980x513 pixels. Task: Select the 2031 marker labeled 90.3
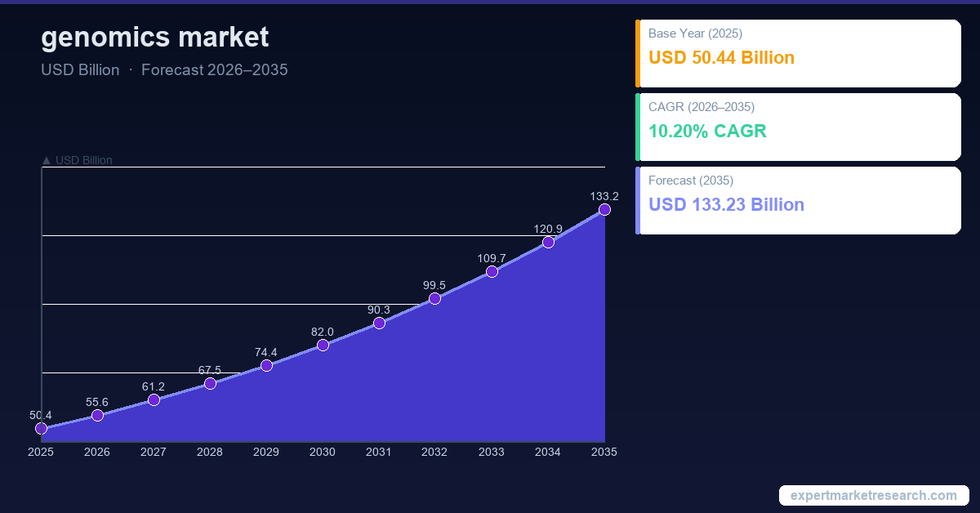pyautogui.click(x=379, y=323)
